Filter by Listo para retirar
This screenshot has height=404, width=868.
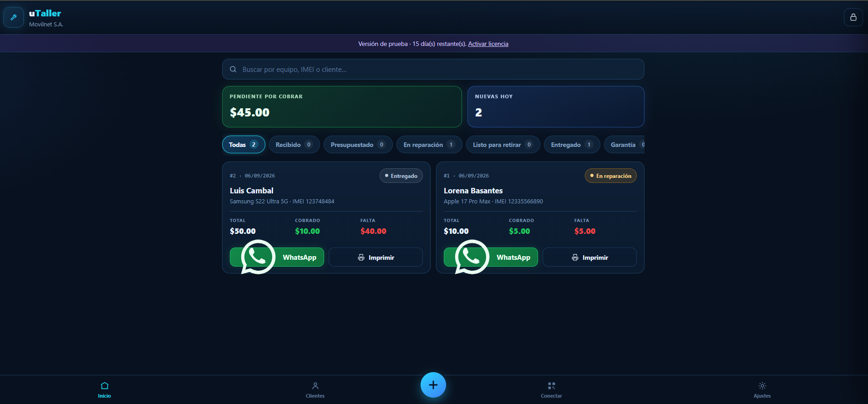(x=503, y=145)
